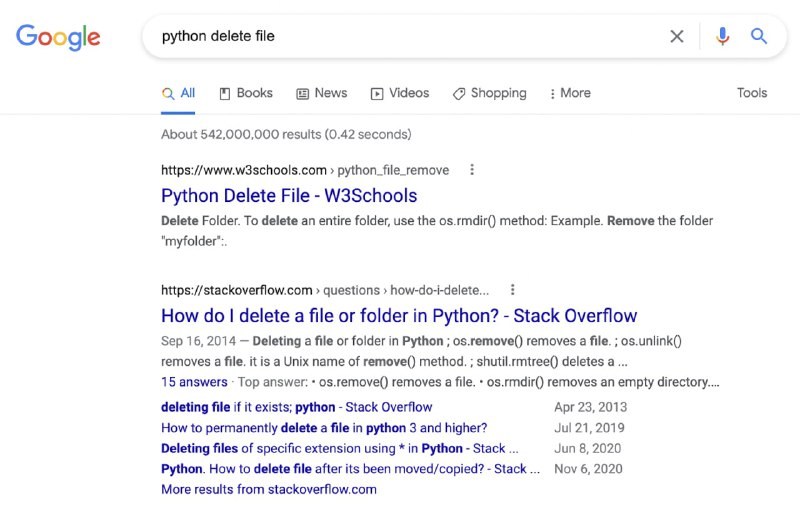Focus the search box with python delete file

coord(408,36)
